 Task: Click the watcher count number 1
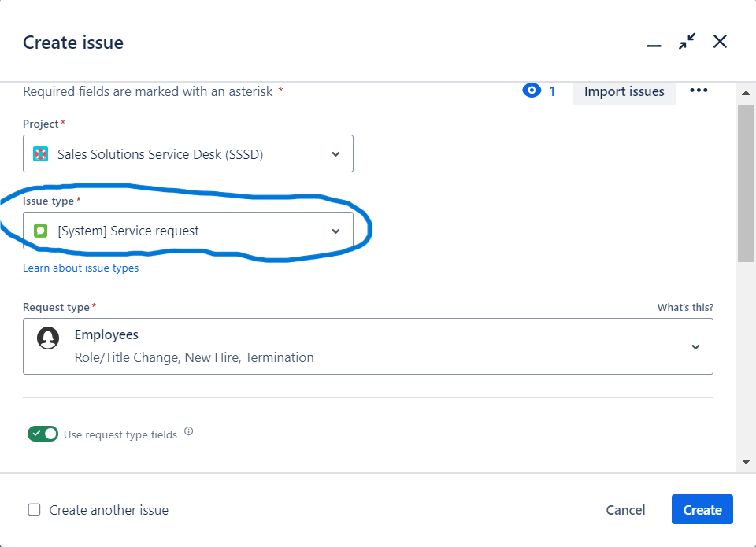[x=552, y=91]
